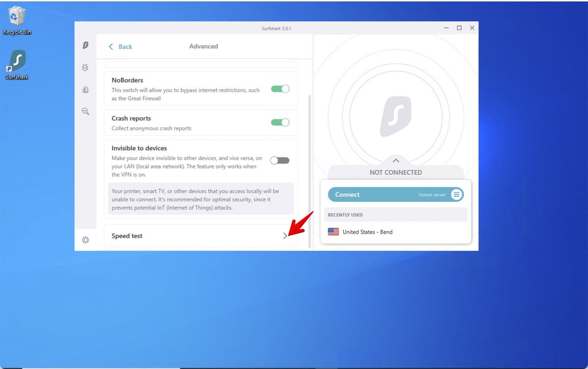Screen dimensions: 588x369
Task: Click the Connect button
Action: coord(395,195)
